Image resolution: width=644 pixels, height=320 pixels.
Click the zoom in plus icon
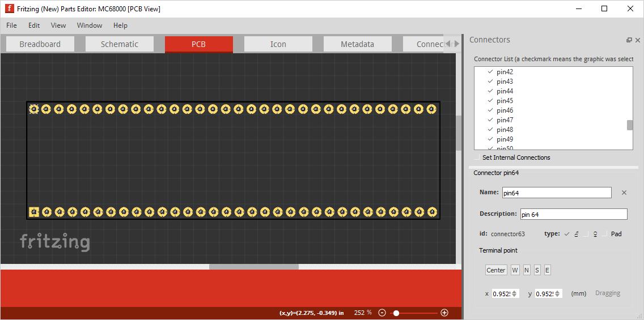click(444, 313)
